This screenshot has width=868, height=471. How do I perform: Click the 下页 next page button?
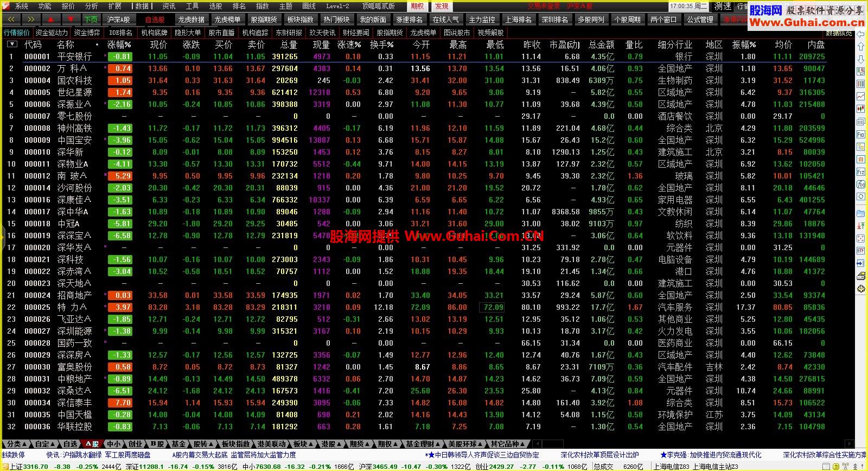click(x=91, y=20)
